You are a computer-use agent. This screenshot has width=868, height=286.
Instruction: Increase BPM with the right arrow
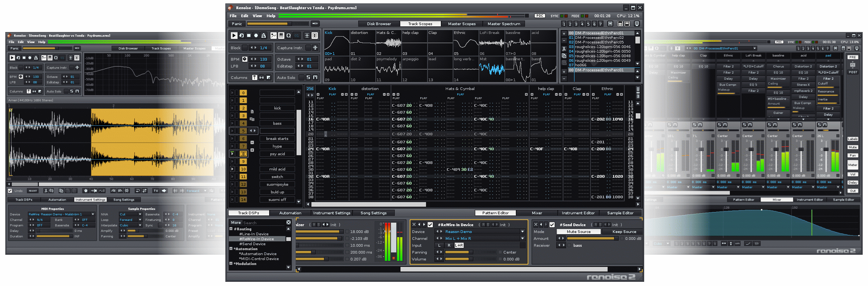255,59
